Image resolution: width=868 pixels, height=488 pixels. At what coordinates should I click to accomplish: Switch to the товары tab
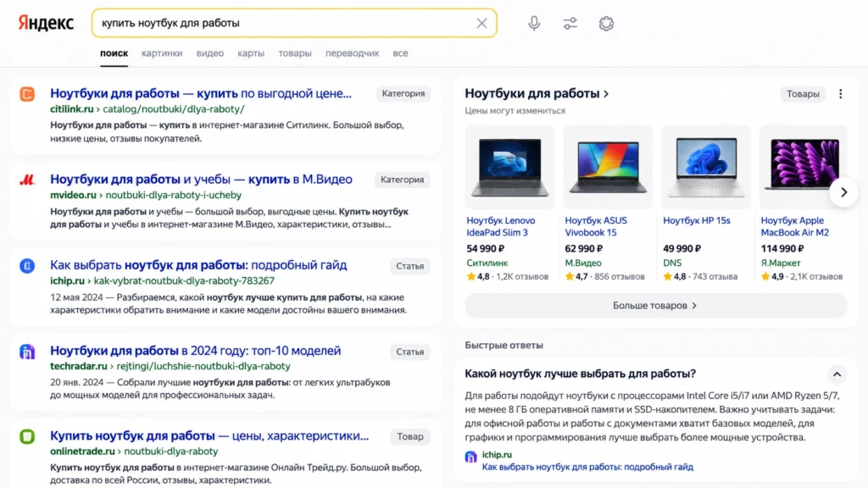[x=294, y=53]
